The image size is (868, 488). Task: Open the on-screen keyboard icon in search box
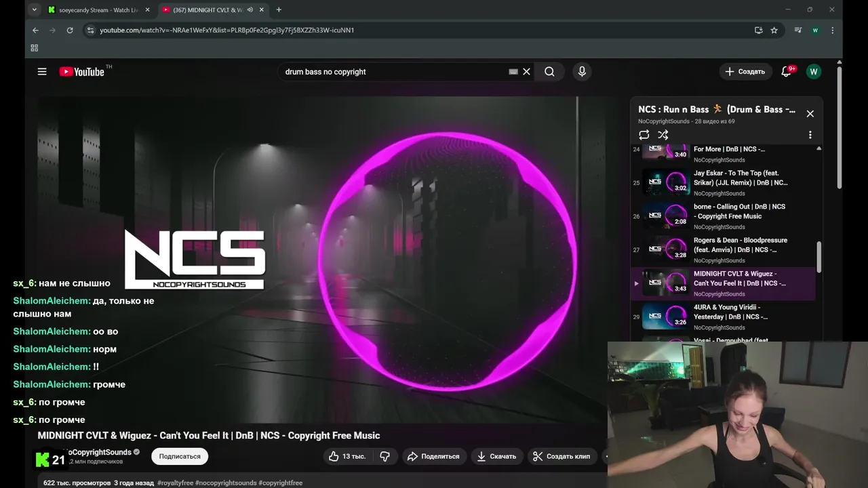513,71
